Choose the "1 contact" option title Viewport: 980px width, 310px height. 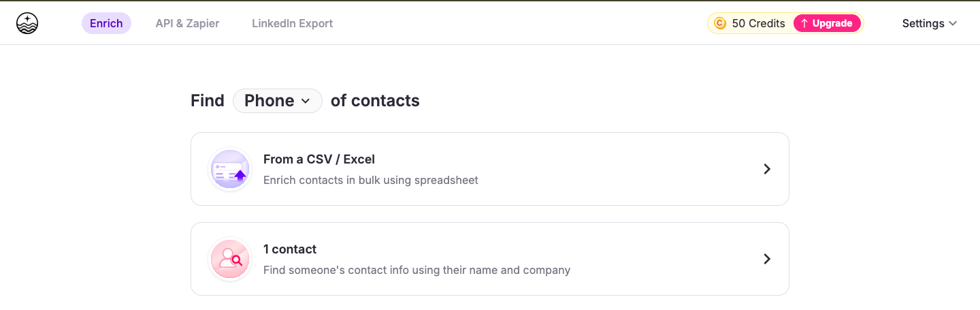[x=290, y=249]
